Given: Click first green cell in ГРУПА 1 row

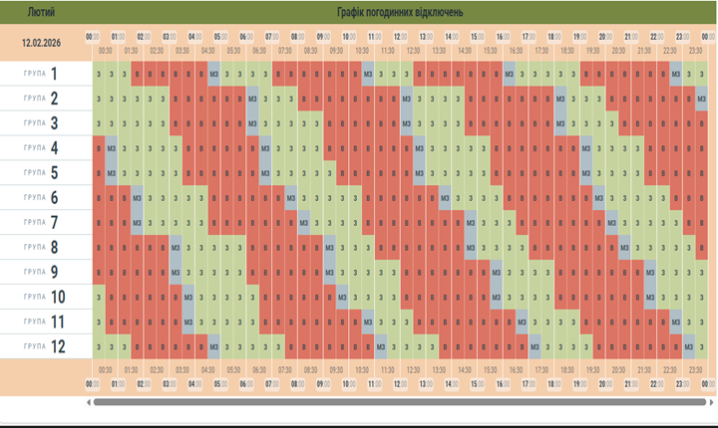Looking at the screenshot, I should [x=98, y=74].
